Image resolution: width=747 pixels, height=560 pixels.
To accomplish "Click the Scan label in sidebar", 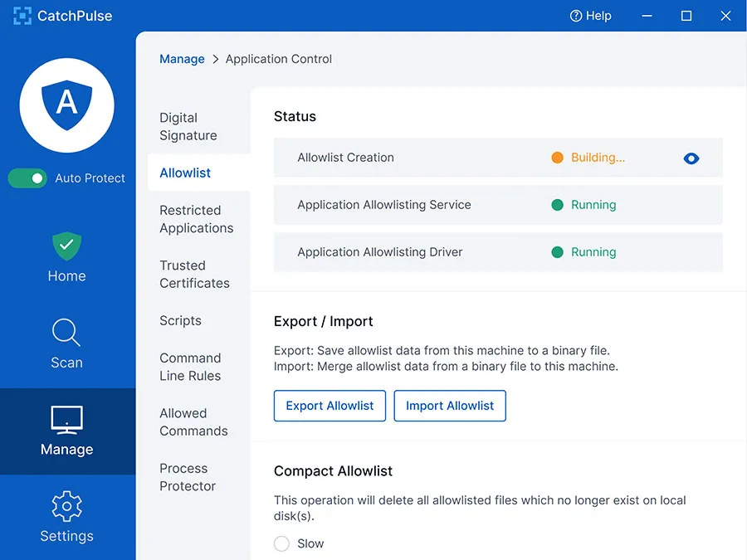I will pyautogui.click(x=66, y=363).
